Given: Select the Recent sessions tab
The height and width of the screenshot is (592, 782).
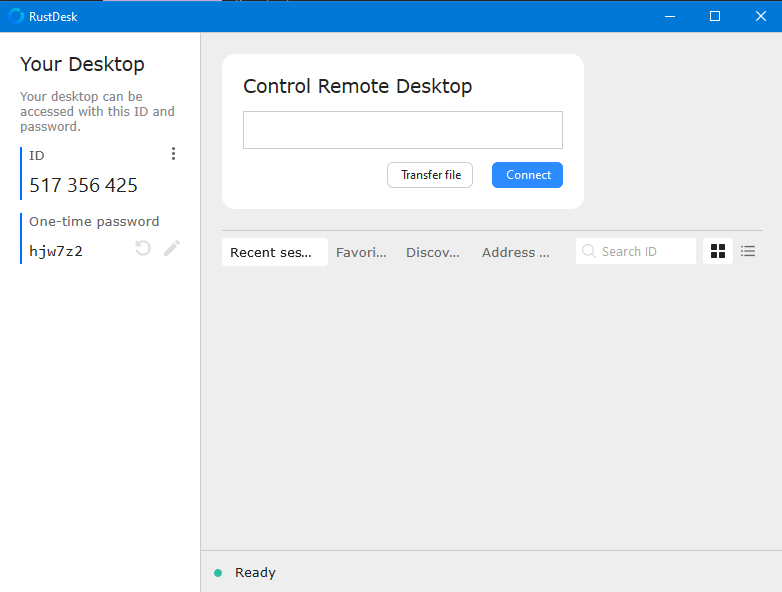Looking at the screenshot, I should [275, 252].
